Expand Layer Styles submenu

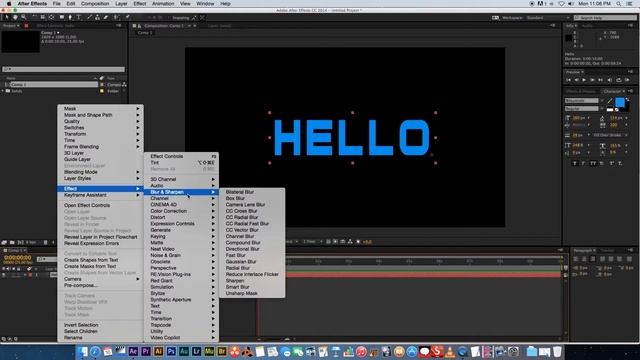point(100,178)
